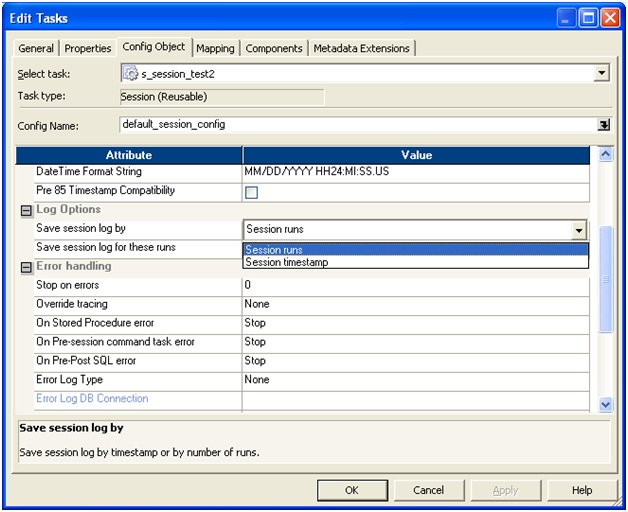Click the session icon beside s_session_test2
Viewport: 628px width, 512px height.
coord(130,73)
